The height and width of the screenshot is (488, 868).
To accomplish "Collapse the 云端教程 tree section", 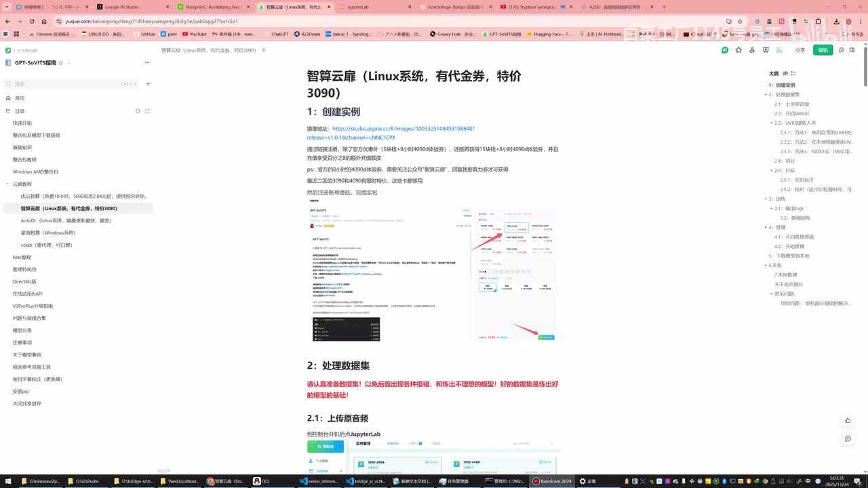I will click(x=8, y=184).
